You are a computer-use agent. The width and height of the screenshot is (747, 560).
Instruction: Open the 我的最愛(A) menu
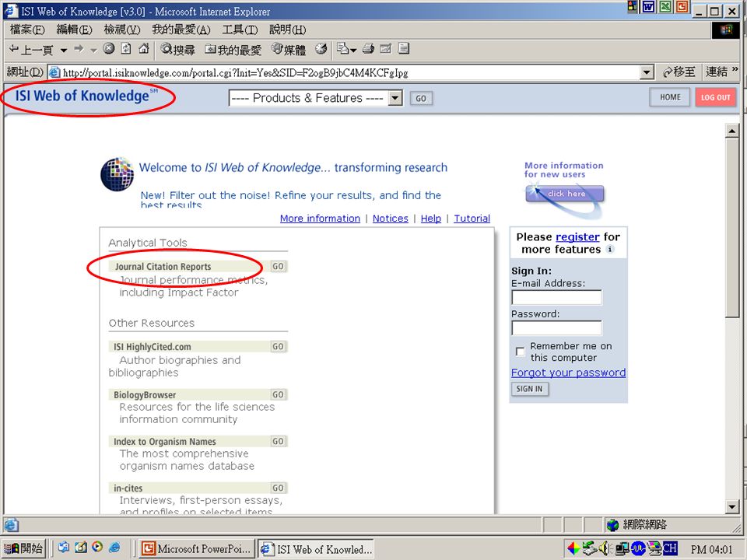pyautogui.click(x=181, y=30)
